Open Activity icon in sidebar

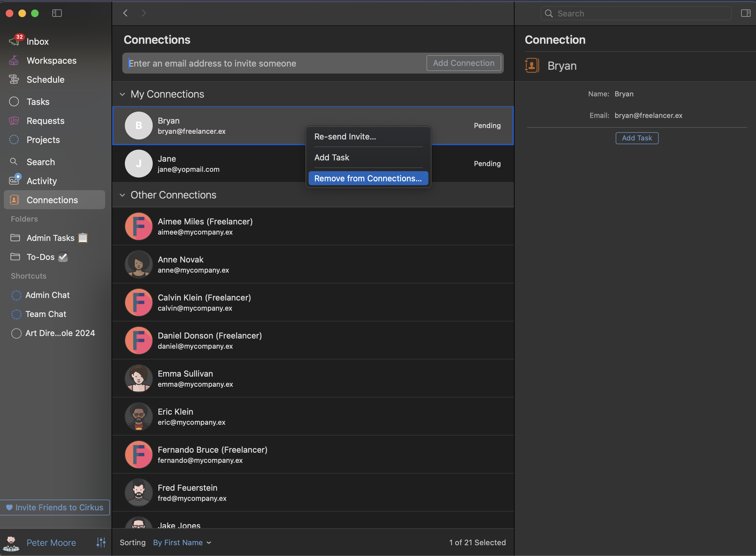point(14,180)
